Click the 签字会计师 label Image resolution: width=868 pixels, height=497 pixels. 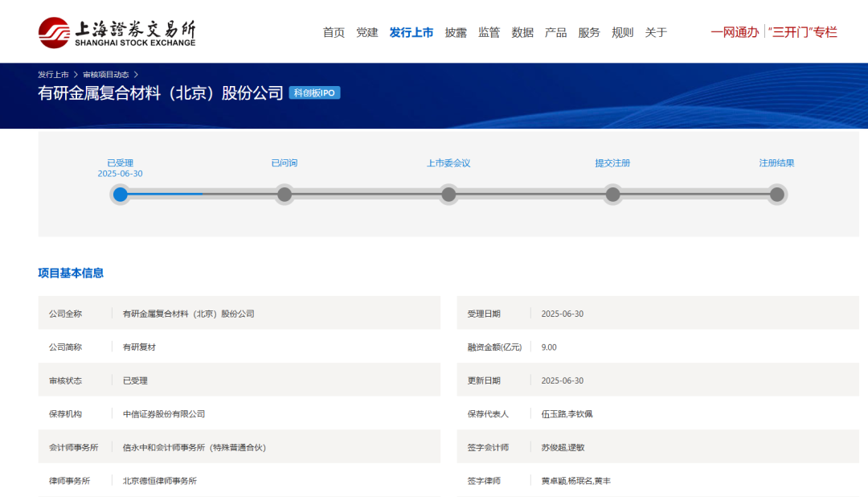(x=488, y=448)
